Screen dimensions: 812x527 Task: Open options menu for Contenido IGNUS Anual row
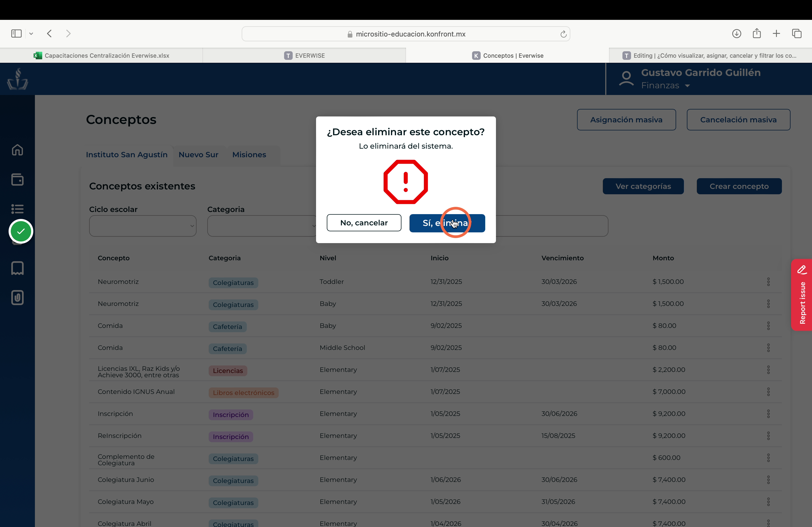click(x=768, y=392)
